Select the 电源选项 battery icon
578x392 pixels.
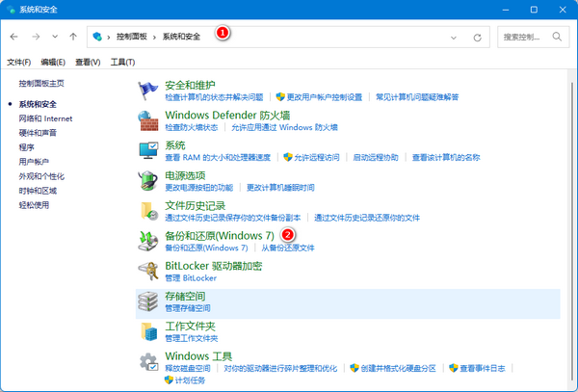click(147, 180)
